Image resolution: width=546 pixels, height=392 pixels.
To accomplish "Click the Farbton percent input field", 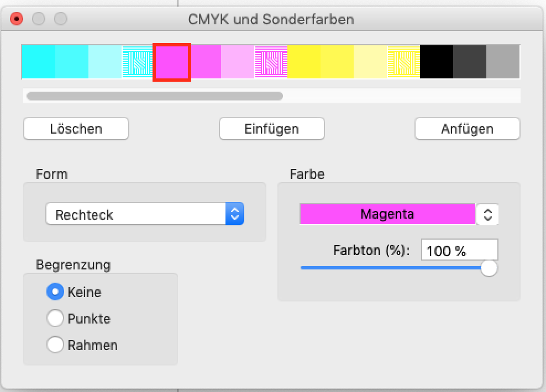I will tap(460, 250).
